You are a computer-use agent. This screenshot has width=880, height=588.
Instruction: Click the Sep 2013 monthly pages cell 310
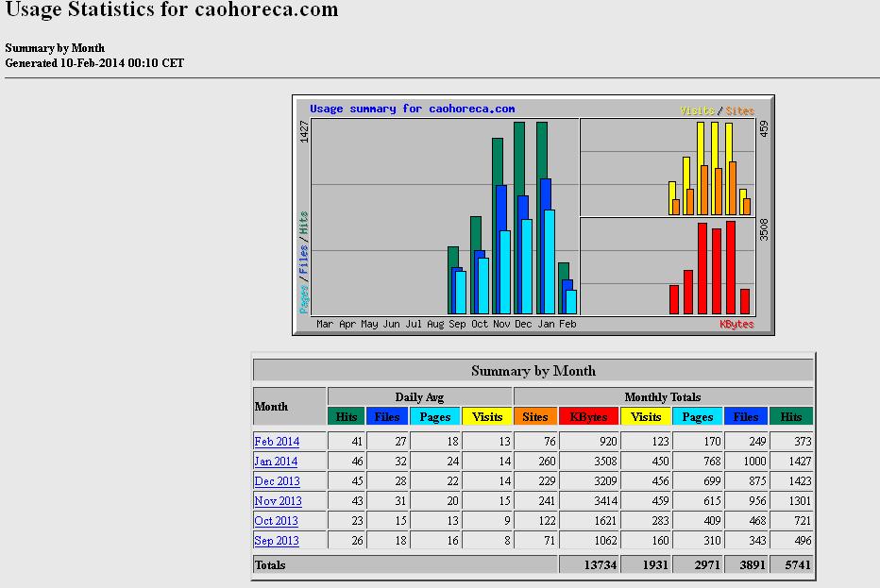698,541
